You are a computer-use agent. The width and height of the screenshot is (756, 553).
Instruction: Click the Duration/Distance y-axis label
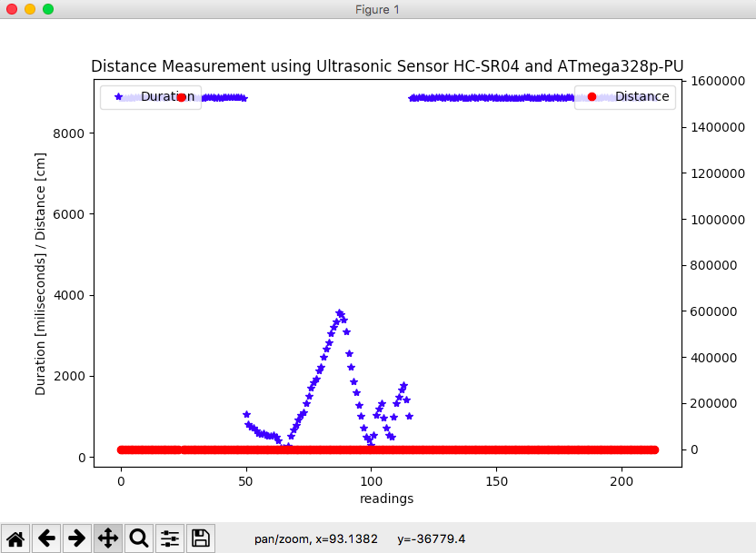[x=41, y=273]
